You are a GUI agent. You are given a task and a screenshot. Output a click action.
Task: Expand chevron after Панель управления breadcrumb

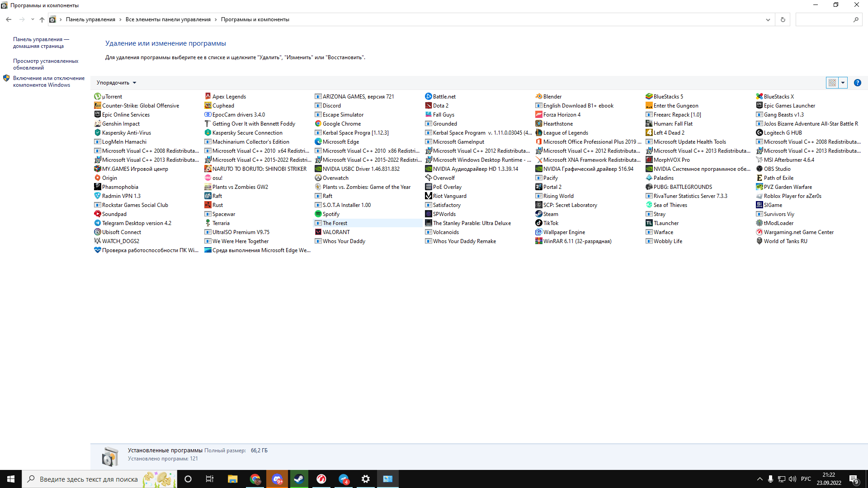(120, 19)
